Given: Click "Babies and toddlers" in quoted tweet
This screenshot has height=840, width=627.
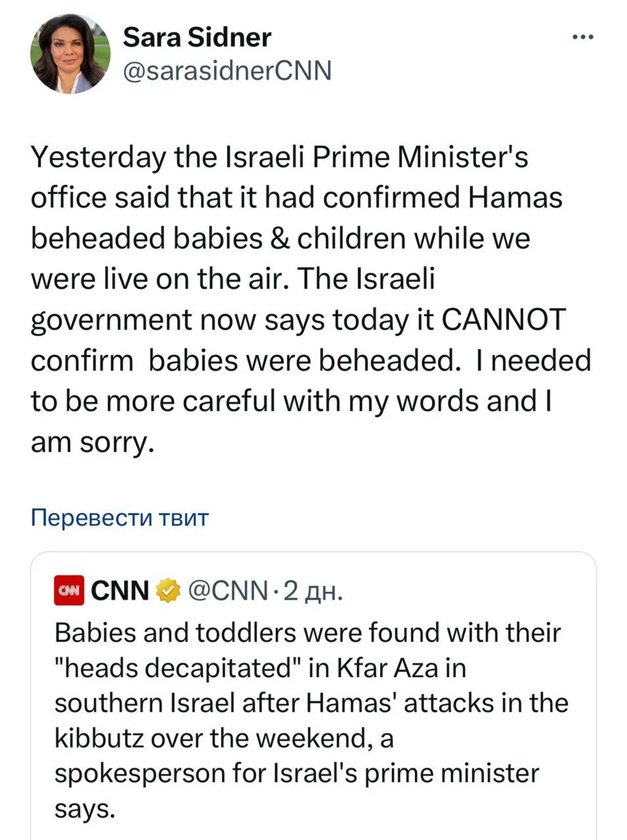Looking at the screenshot, I should pyautogui.click(x=175, y=632).
